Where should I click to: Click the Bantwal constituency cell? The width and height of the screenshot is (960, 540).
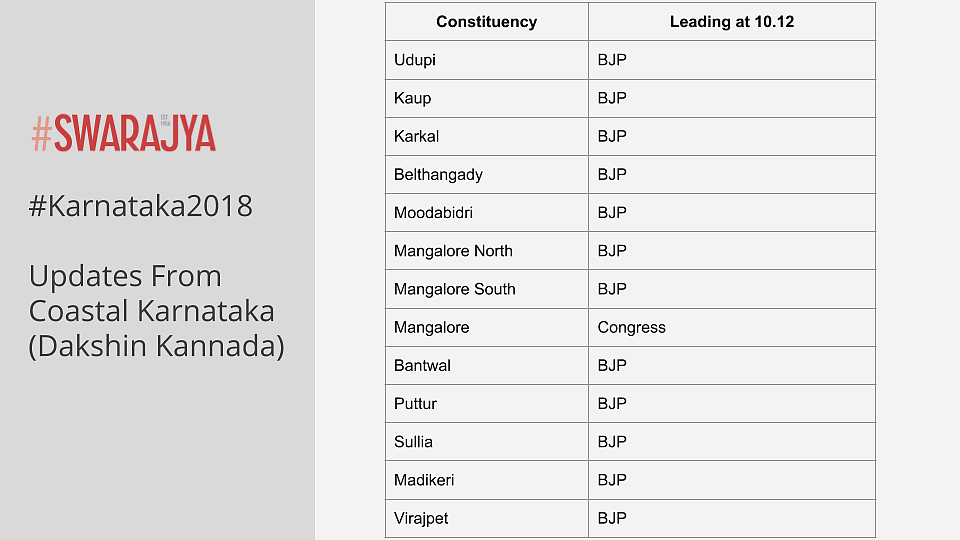[487, 366]
